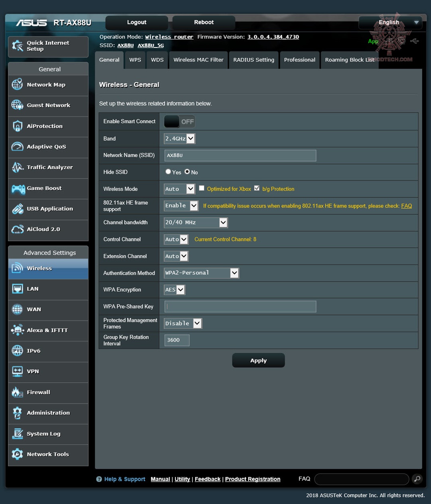Click the AX88U_5G SSID link

pos(151,45)
